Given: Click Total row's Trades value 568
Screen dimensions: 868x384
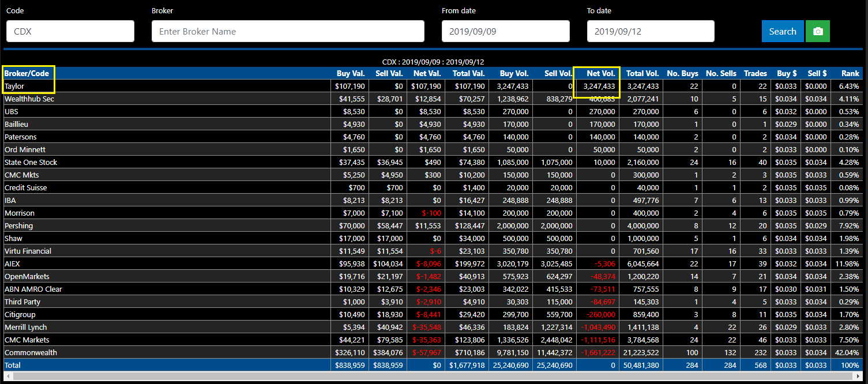Looking at the screenshot, I should [761, 365].
